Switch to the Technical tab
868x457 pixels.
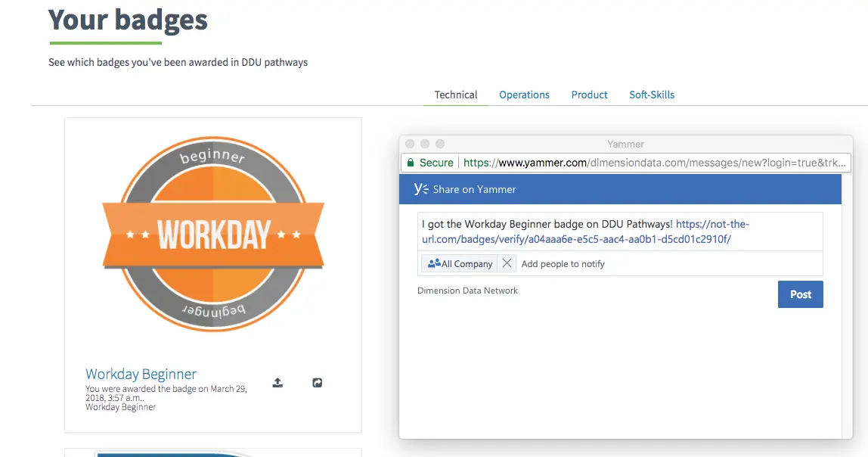click(x=456, y=95)
